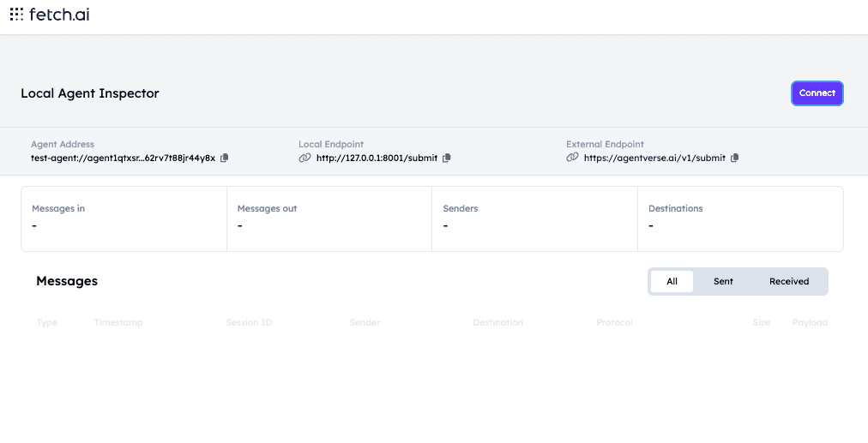Click the link icon beside Local Endpoint URL

coord(304,158)
